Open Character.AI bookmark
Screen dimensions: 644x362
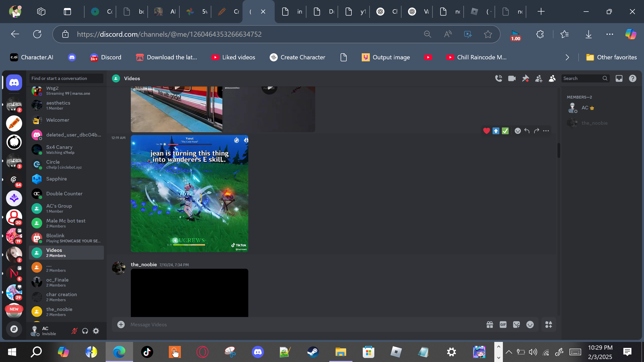(32, 57)
